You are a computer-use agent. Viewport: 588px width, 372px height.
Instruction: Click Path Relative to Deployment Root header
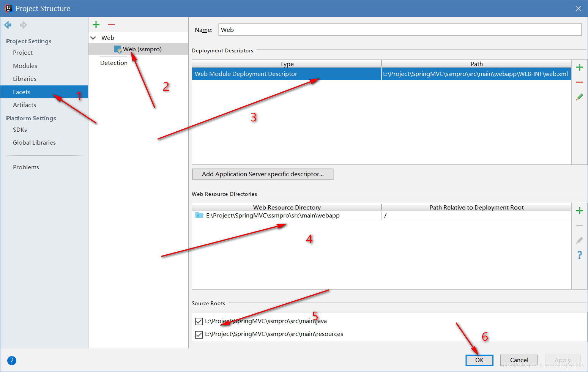(476, 207)
